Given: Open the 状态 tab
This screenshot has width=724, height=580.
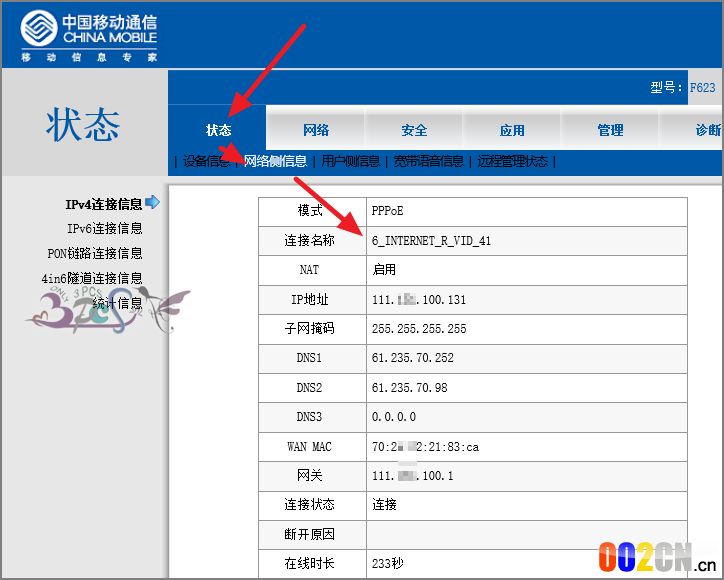Looking at the screenshot, I should coord(218,130).
